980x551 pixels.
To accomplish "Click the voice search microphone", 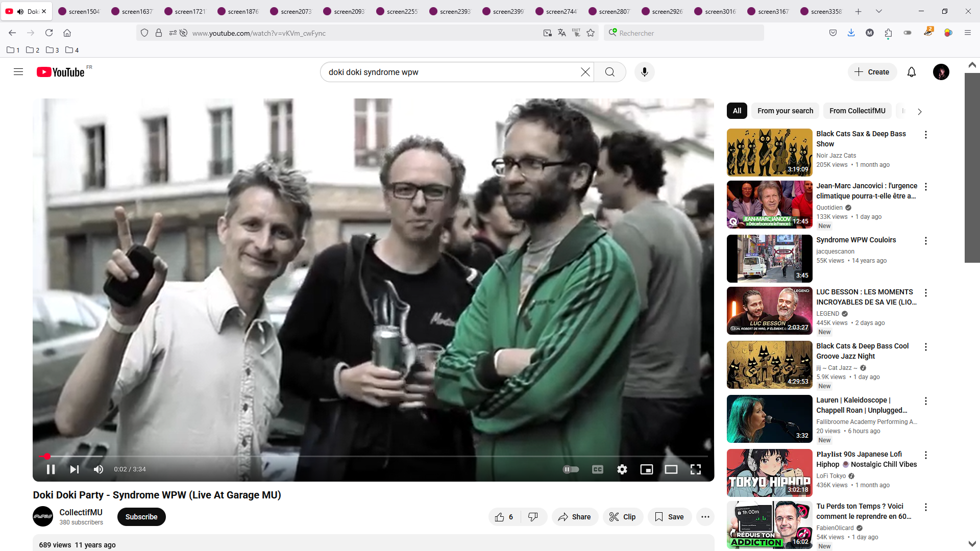I will point(644,72).
